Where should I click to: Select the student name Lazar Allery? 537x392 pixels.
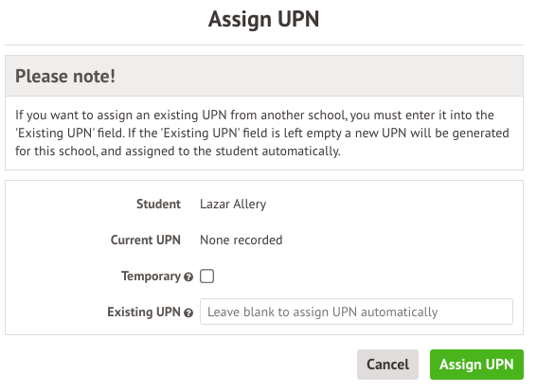coord(233,204)
